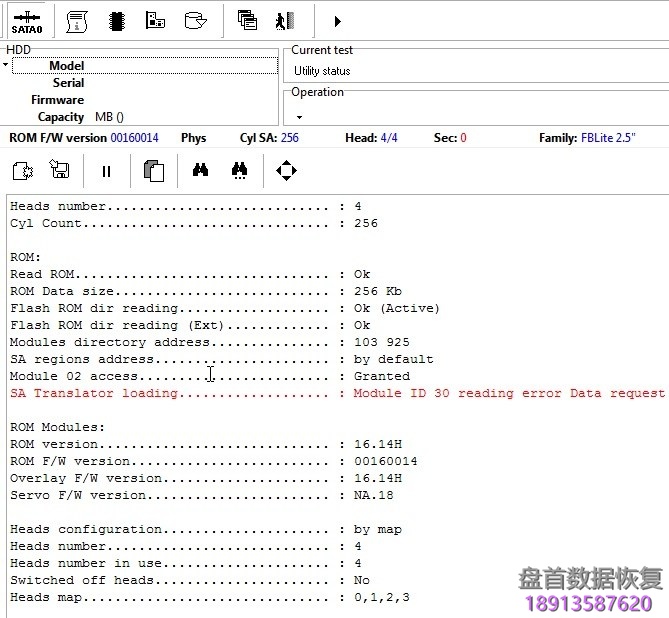Click the Cyl SA value 256
This screenshot has width=669, height=618.
coord(290,138)
